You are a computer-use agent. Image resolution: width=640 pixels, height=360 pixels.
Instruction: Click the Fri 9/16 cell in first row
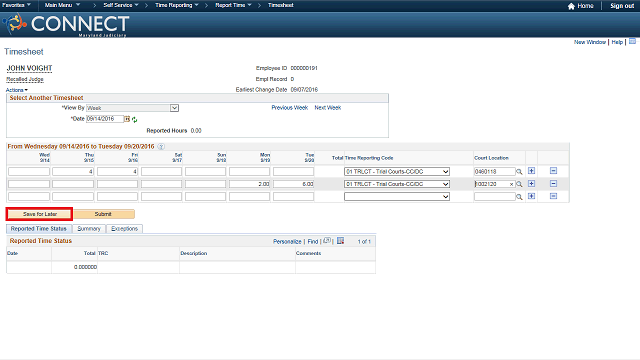pos(117,172)
